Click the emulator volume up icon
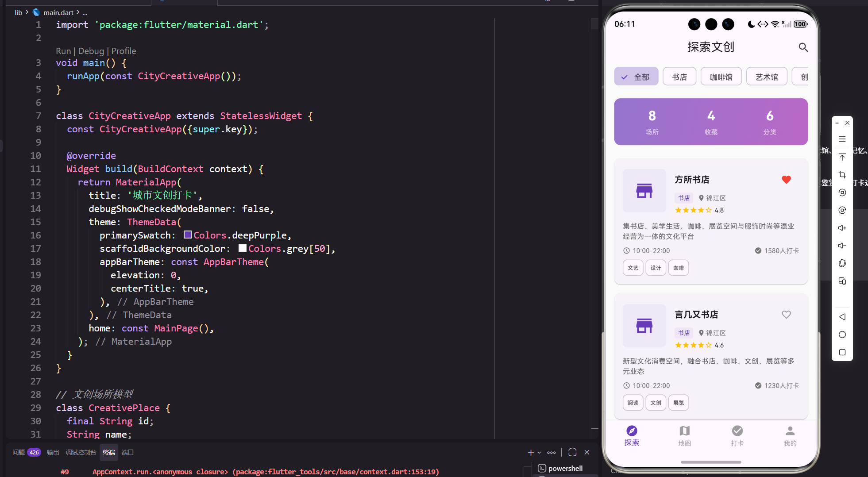Screen dimensions: 868x477 842,228
